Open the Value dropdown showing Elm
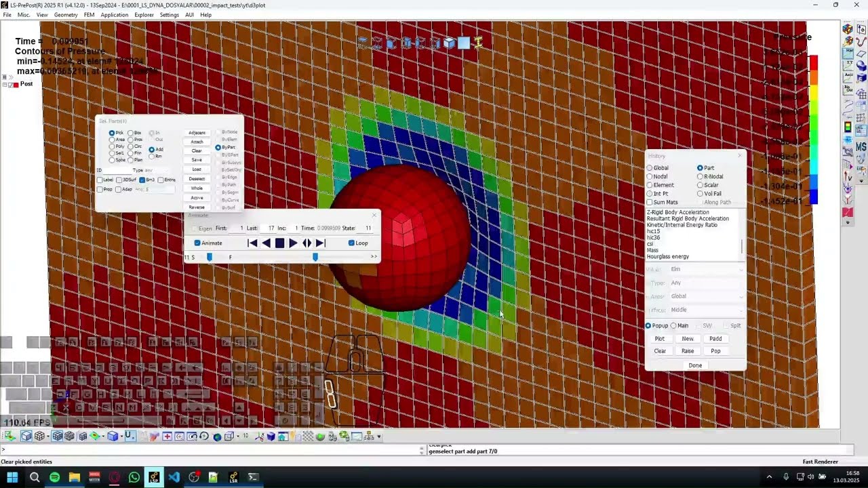868x488 pixels. click(707, 269)
